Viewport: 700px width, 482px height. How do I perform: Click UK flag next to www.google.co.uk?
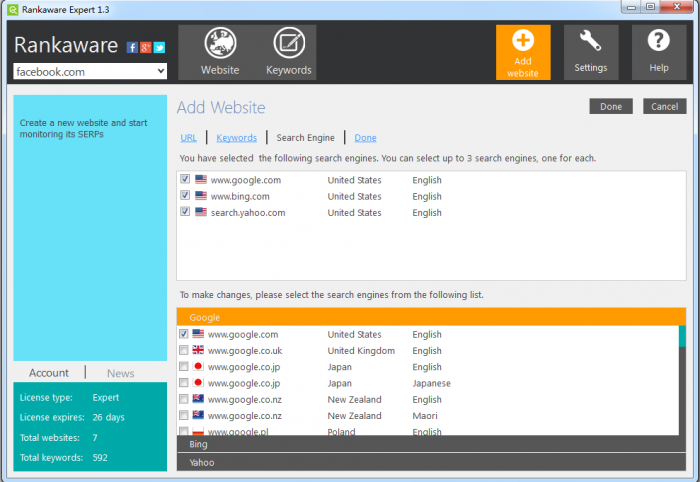pyautogui.click(x=198, y=350)
